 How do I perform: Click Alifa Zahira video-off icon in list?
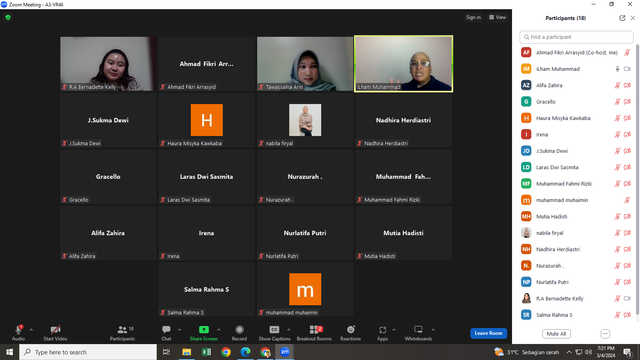tap(627, 85)
